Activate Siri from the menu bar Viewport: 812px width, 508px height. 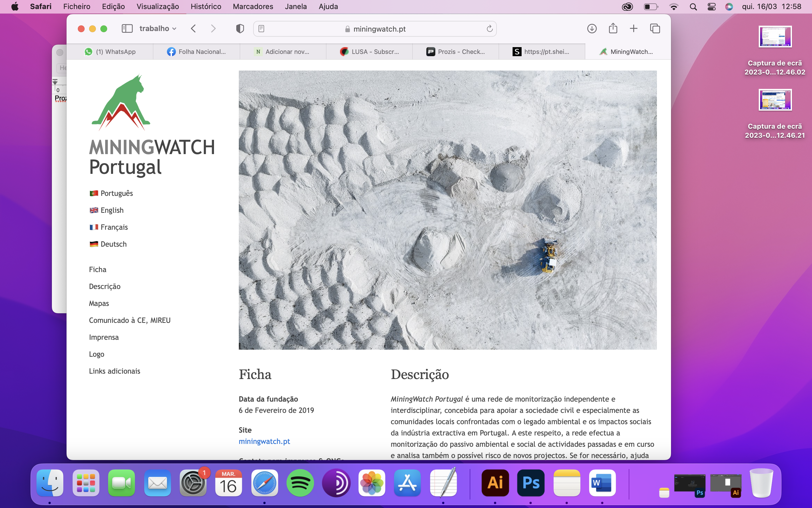(729, 7)
